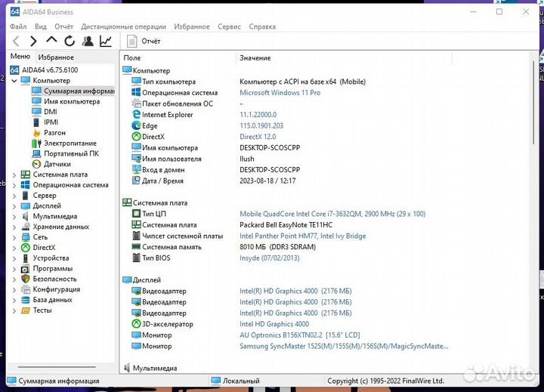
Task: Open the graph chart toolbar icon
Action: 106,42
